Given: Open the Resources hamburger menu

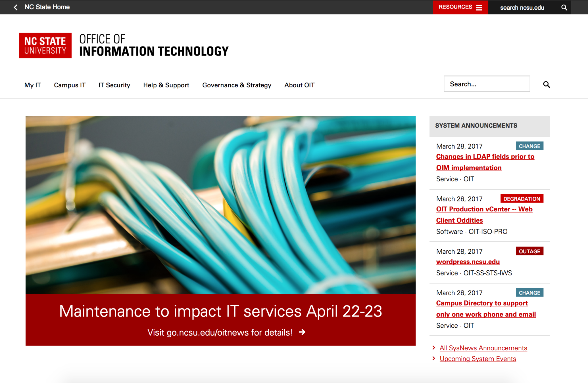Looking at the screenshot, I should point(479,7).
